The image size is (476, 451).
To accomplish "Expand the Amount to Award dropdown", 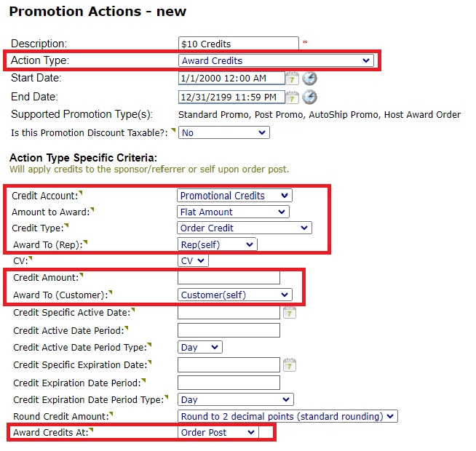I will tap(233, 212).
